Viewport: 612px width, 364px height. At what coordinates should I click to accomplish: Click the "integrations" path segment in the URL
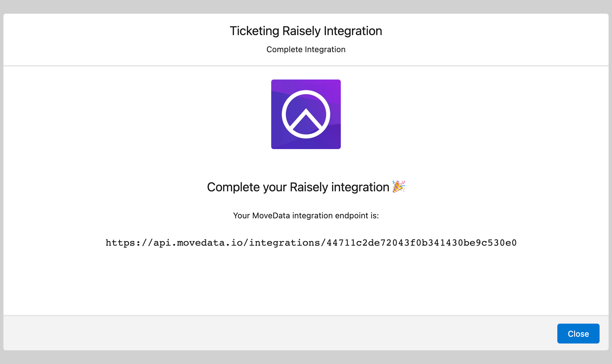tap(285, 243)
